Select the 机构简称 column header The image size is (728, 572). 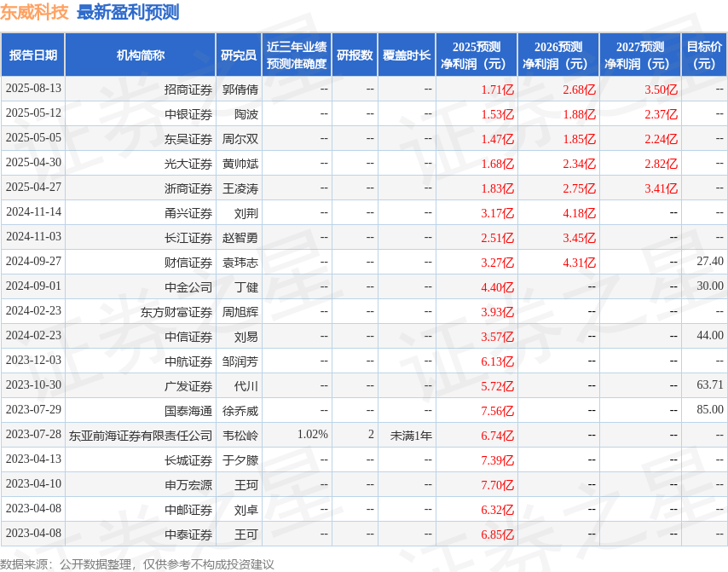pos(140,55)
